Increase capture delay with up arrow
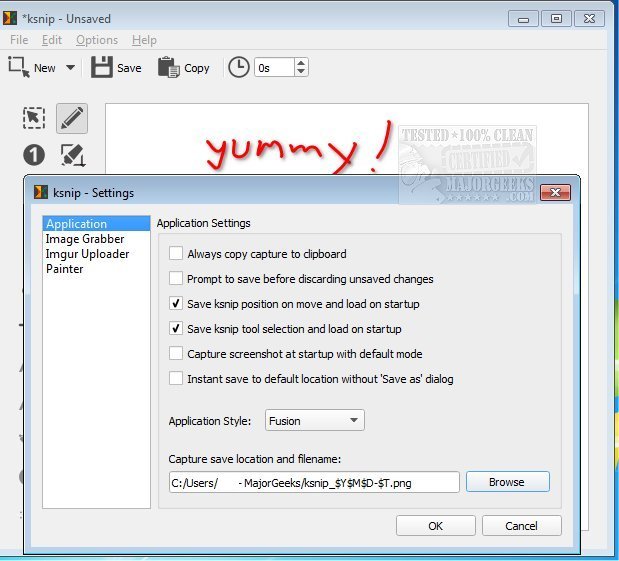619x561 pixels. (301, 63)
